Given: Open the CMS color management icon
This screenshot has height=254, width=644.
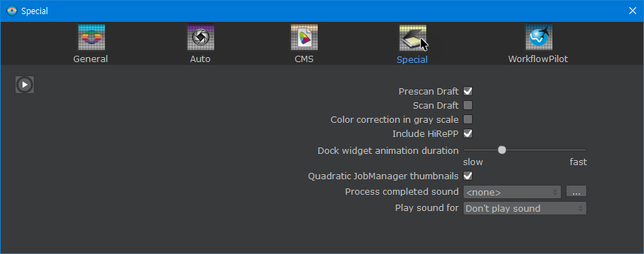Looking at the screenshot, I should (304, 37).
